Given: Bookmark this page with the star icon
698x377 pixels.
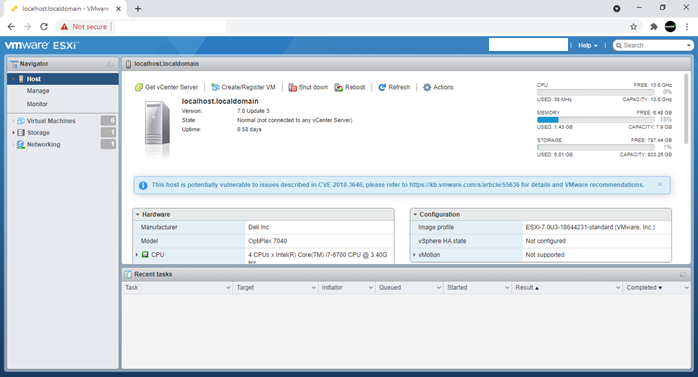Looking at the screenshot, I should (633, 27).
